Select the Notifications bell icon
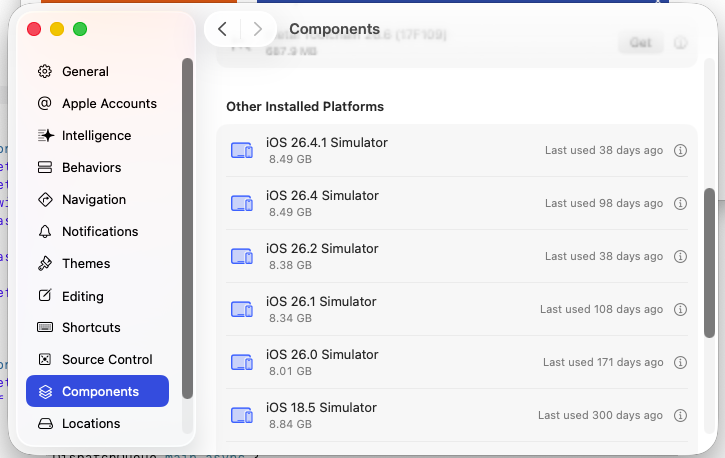 [45, 231]
